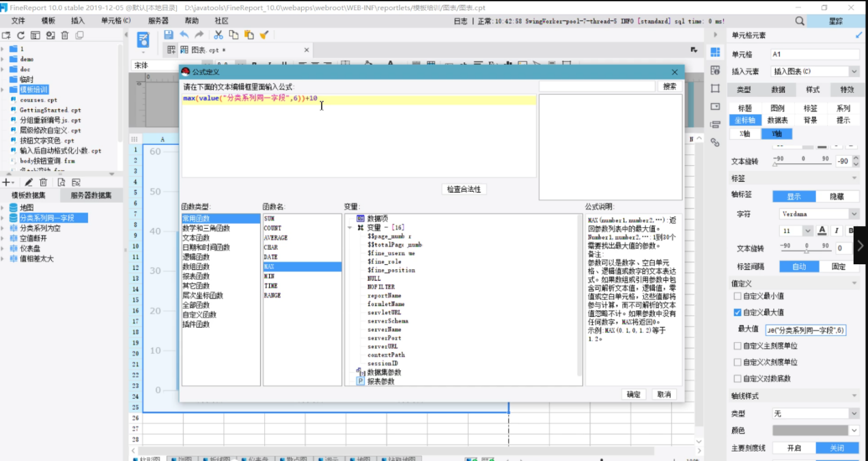Open the 模板 menu
The height and width of the screenshot is (461, 868).
click(x=48, y=21)
